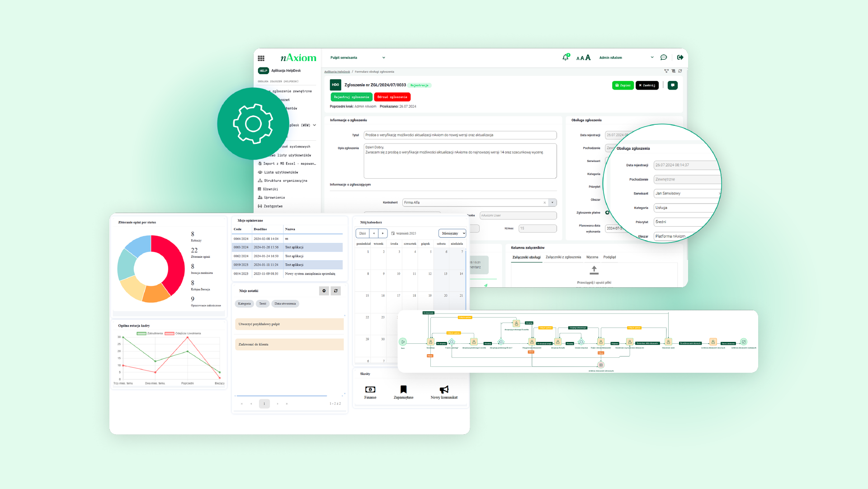
Task: Click the Tytuł input field
Action: click(460, 135)
